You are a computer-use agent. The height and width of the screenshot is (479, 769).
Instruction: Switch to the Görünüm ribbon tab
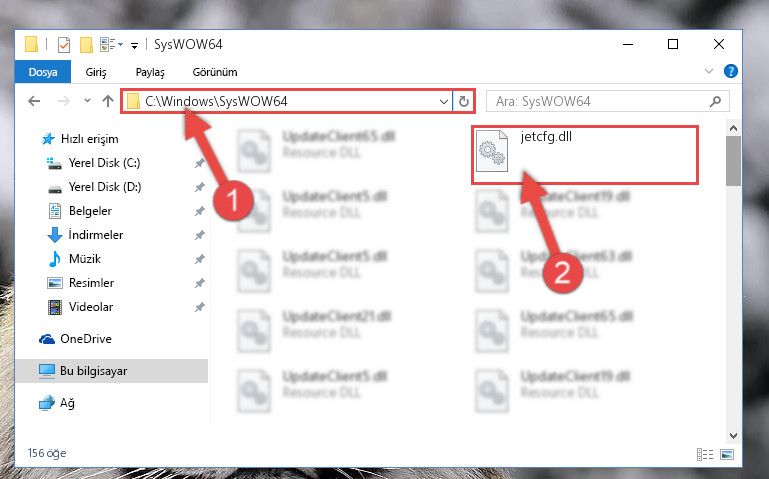click(215, 72)
